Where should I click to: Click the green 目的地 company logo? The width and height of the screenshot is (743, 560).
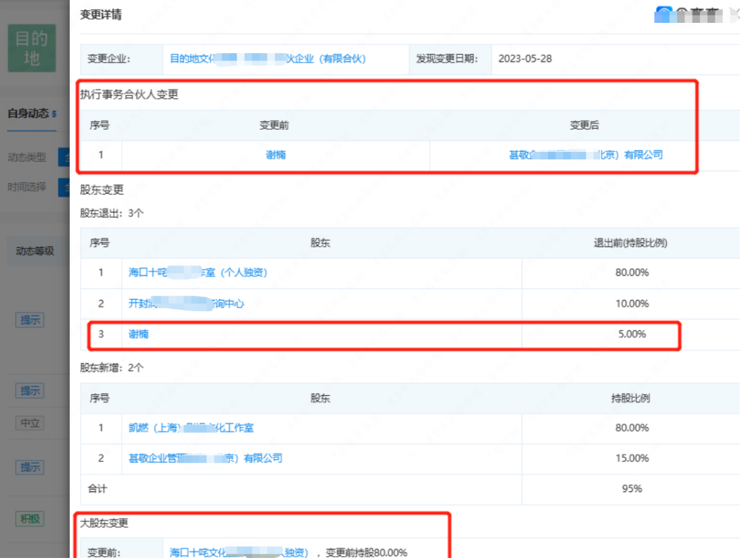(31, 47)
